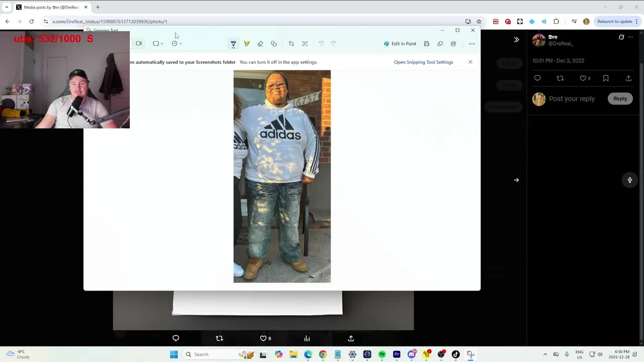
Task: Undo the last edit in Snipping Tool
Action: (x=321, y=44)
